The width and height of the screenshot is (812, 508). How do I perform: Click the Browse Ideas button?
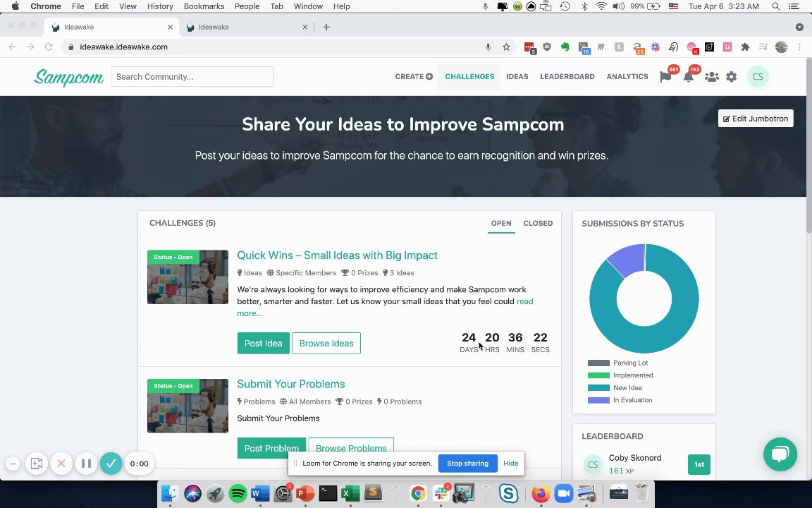[x=326, y=343]
